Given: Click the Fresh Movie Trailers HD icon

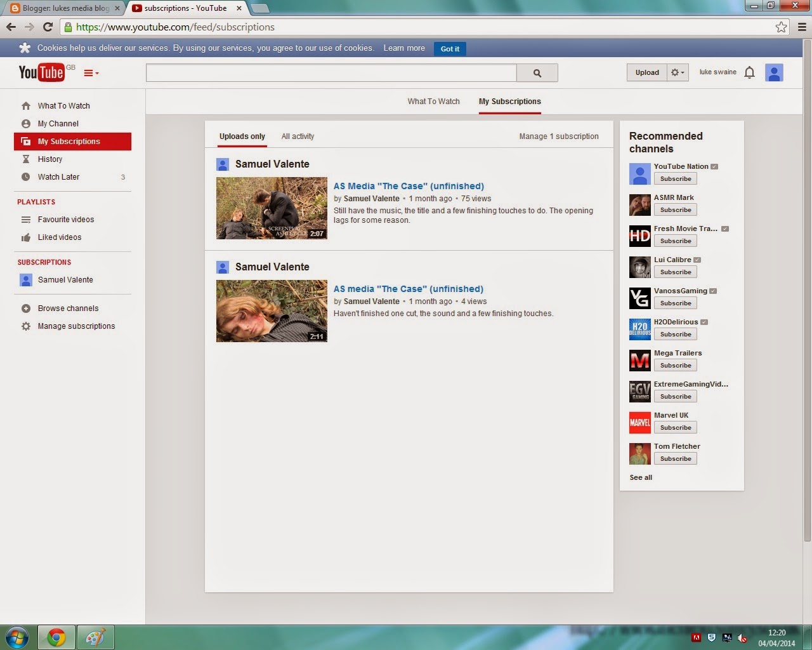Looking at the screenshot, I should 640,236.
